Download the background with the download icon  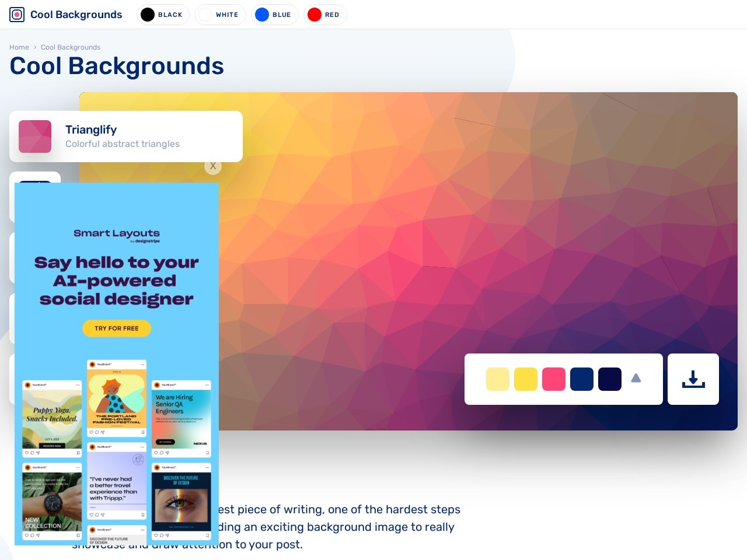(x=693, y=379)
